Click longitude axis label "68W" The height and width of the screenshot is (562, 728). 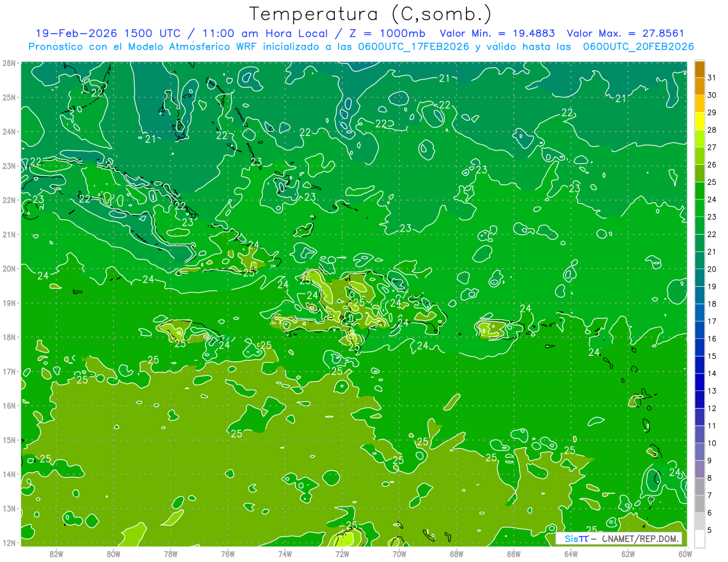pyautogui.click(x=456, y=553)
